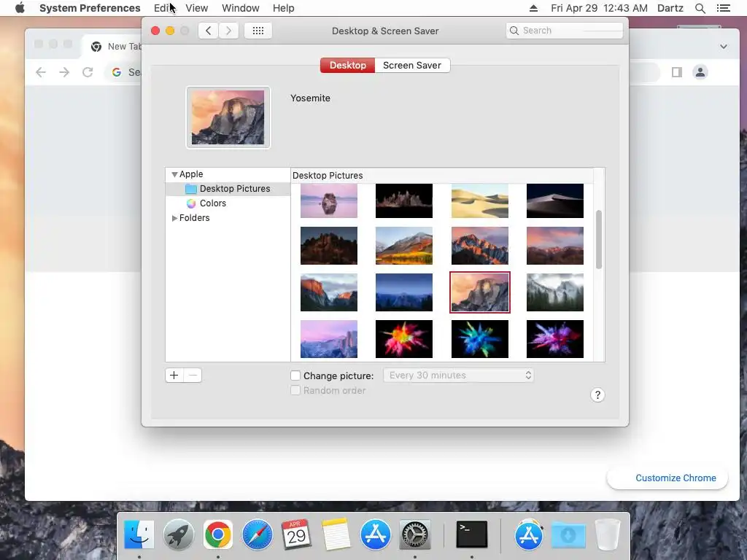Open Safari from the Dock

(258, 534)
